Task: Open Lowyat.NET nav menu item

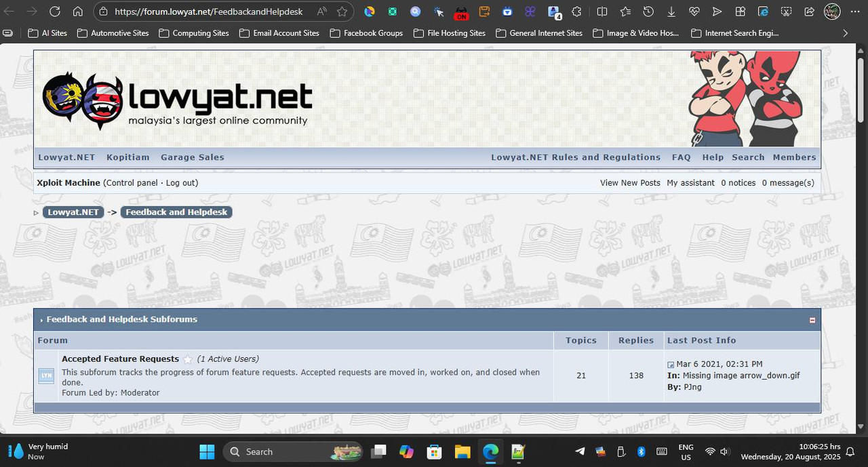Action: point(66,157)
